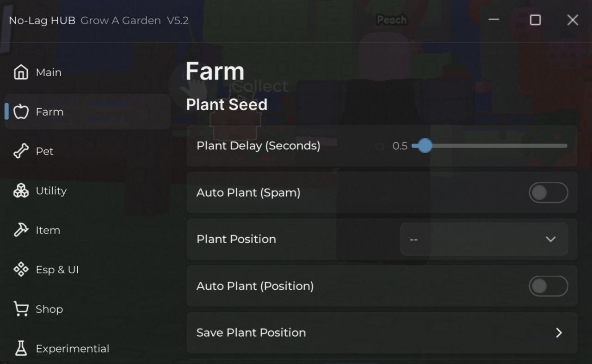The width and height of the screenshot is (592, 364).
Task: Click the Plant Position dropdown arrow
Action: [x=550, y=239]
